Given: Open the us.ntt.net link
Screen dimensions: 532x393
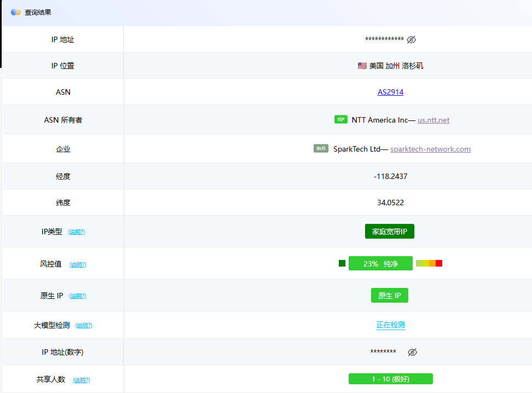Looking at the screenshot, I should pos(433,120).
